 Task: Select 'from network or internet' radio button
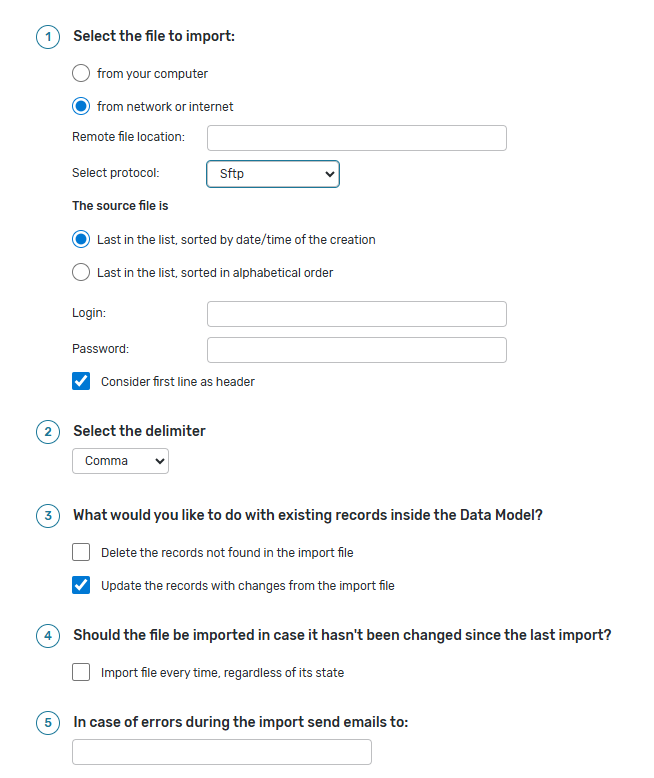coord(81,106)
